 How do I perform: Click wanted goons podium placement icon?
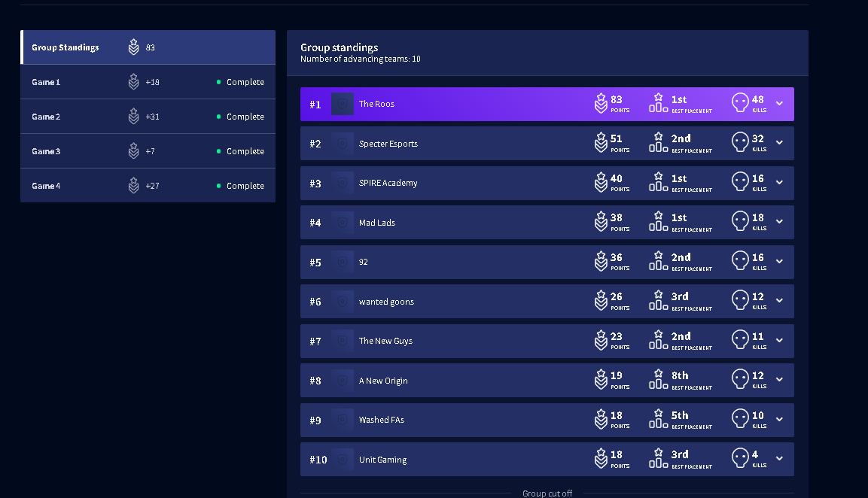pos(658,300)
